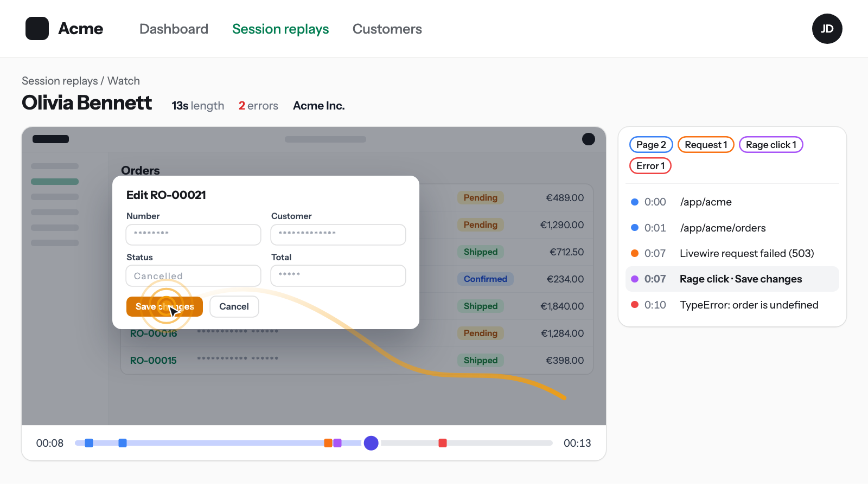
Task: Click the RO-00016 order number
Action: [x=154, y=333]
